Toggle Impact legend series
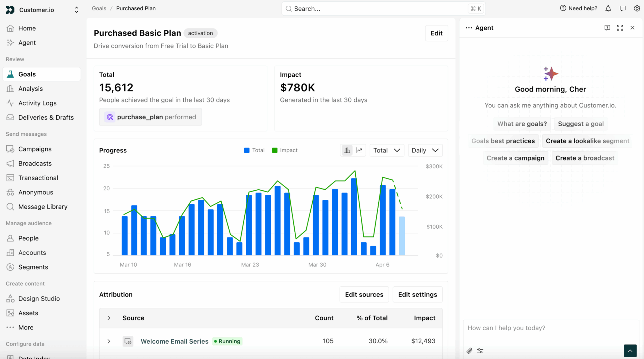Viewport: 644px width, 359px height. coord(285,150)
